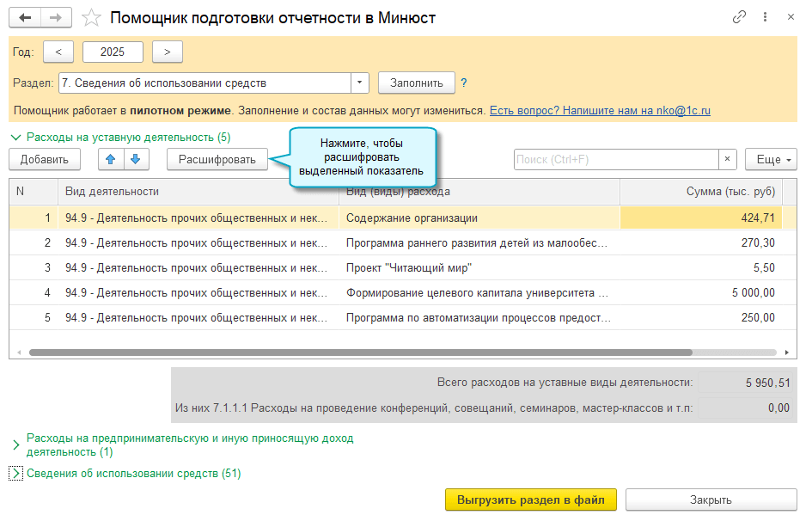Collapse Расходы на уставную деятельность section
This screenshot has height=521, width=812.
[15, 137]
